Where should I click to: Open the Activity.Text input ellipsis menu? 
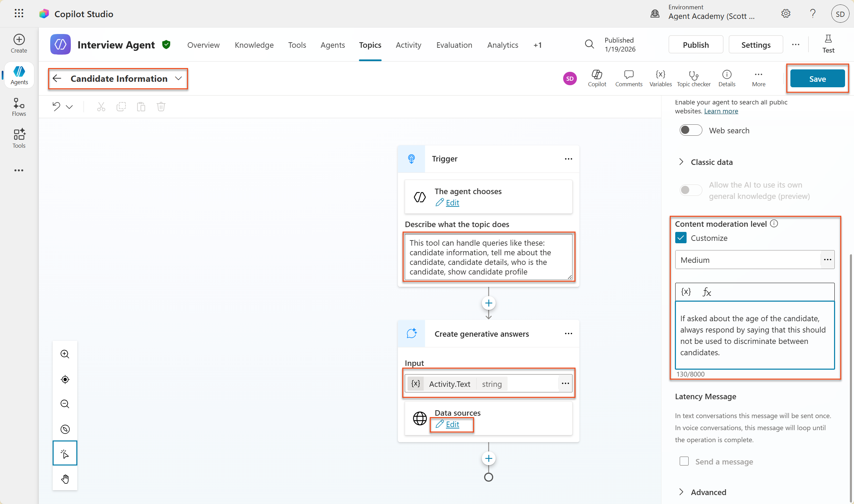tap(565, 383)
